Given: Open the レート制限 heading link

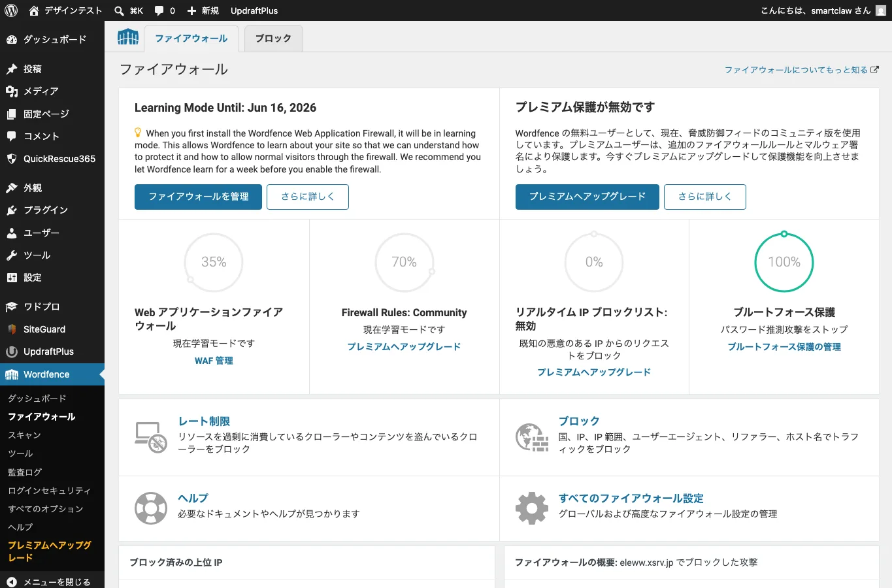Looking at the screenshot, I should 204,422.
